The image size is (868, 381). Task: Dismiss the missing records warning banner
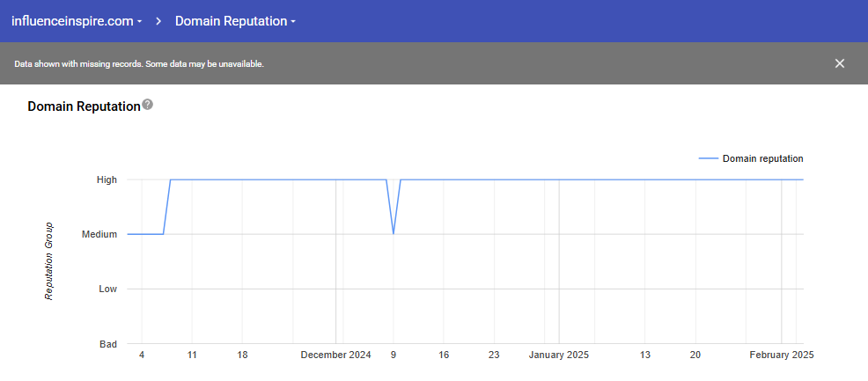(x=839, y=63)
